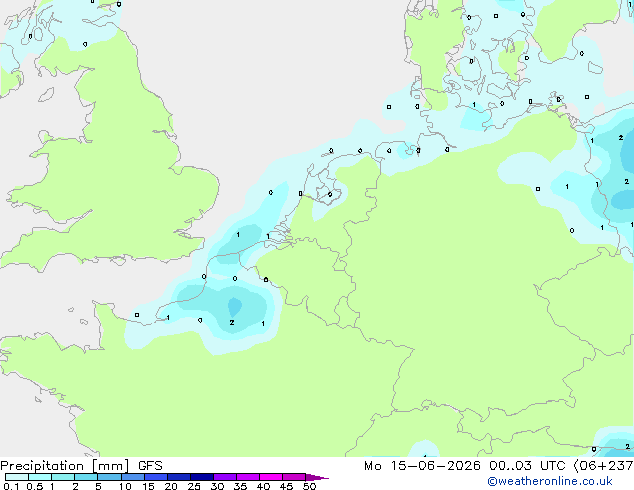The image size is (634, 490).
Task: Click the 15–20 mm legend color swatch
Action: tap(155, 477)
